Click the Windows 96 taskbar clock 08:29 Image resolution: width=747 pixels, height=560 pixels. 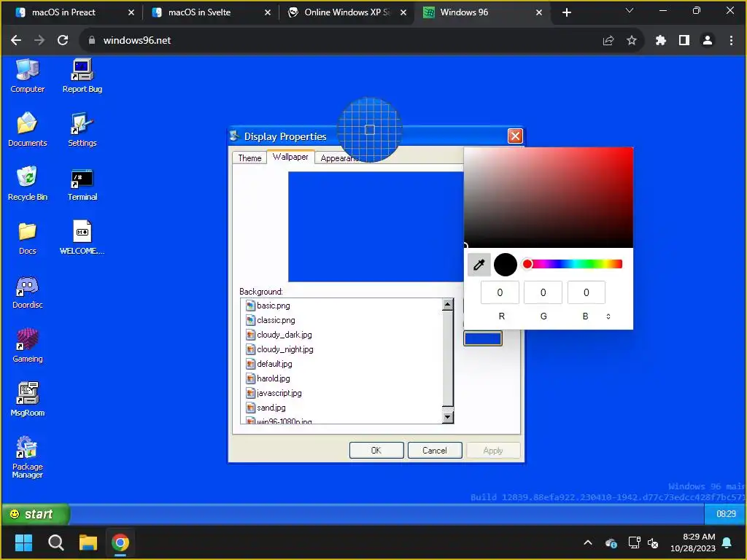(726, 514)
